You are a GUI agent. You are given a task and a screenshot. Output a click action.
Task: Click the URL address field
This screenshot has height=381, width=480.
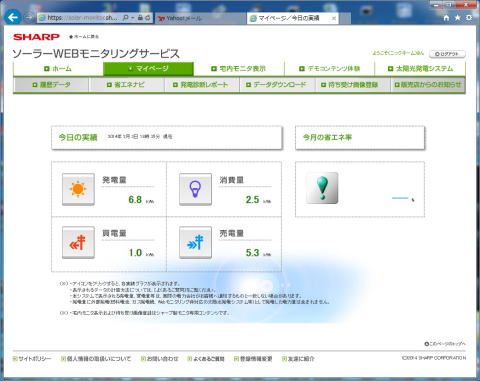click(82, 18)
